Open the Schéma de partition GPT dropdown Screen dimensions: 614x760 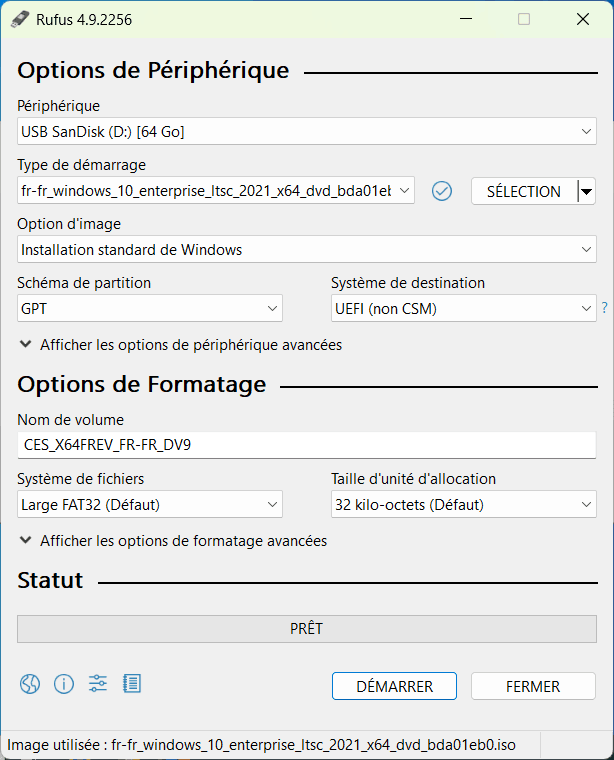[150, 308]
